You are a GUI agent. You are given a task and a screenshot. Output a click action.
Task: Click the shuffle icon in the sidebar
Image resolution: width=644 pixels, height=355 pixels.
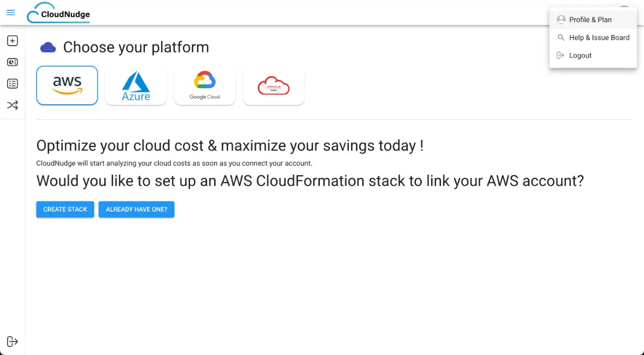click(x=12, y=105)
